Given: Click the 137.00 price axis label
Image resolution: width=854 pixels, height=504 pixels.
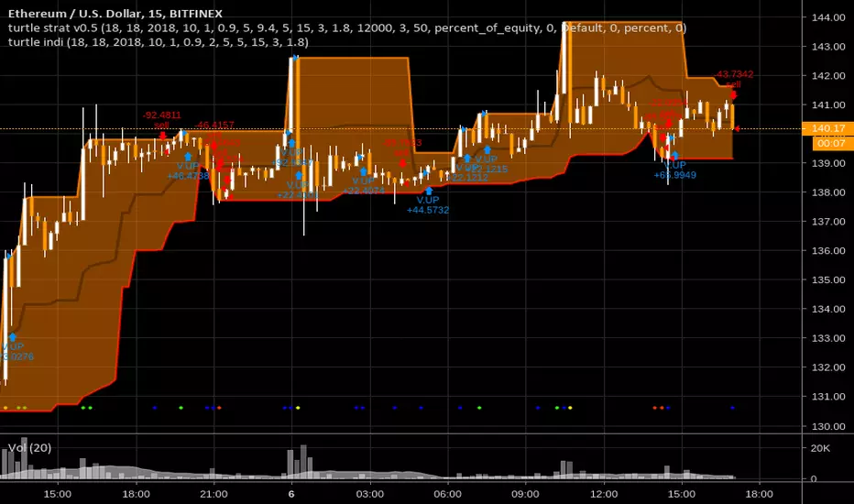Looking at the screenshot, I should 828,222.
